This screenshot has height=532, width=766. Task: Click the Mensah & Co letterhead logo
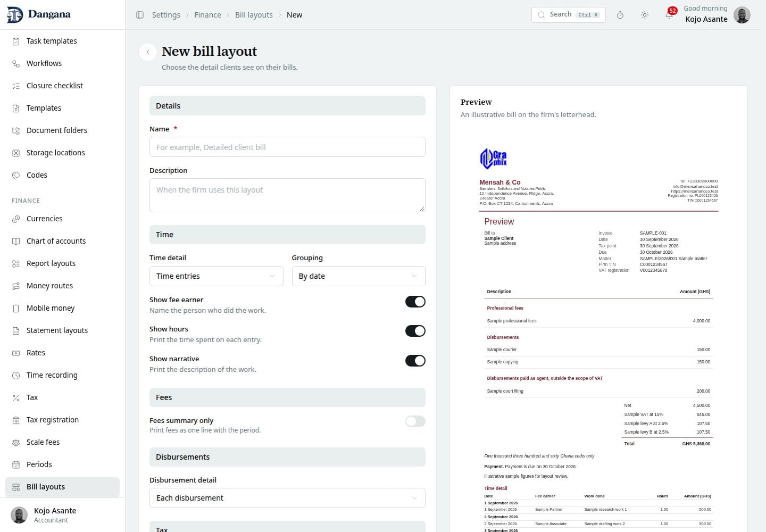pos(494,158)
